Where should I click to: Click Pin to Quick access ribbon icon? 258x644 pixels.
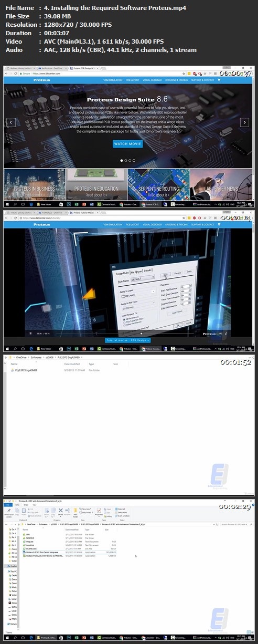click(8, 512)
